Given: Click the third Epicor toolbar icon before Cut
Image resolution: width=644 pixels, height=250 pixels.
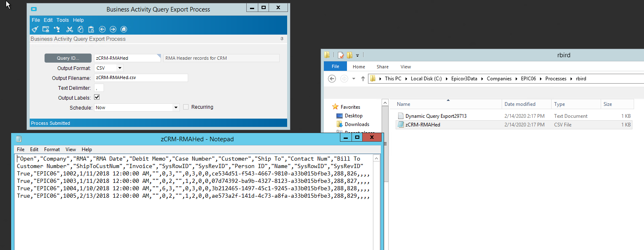Looking at the screenshot, I should pos(57,29).
